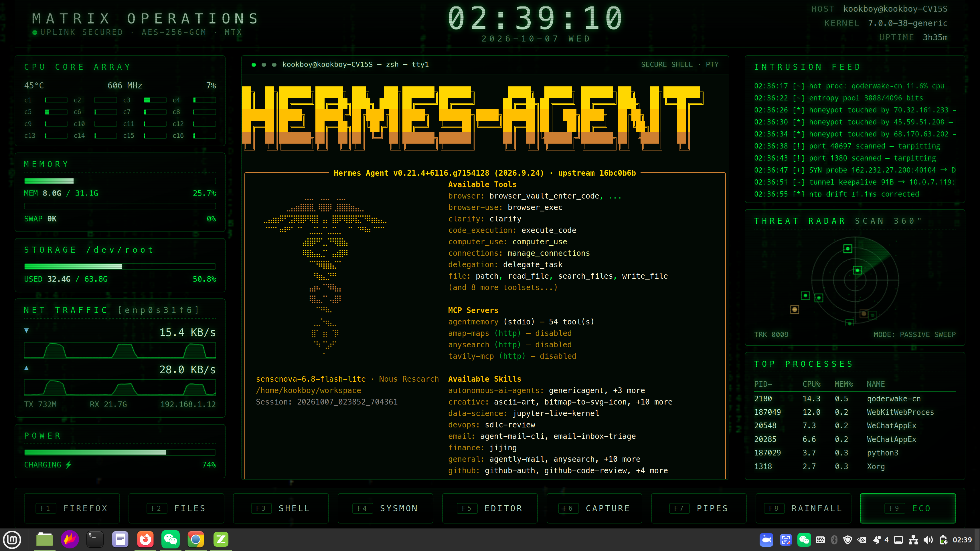Open the on-screen keyboard tray icon
Screen dimensions: 980x551
(820, 540)
